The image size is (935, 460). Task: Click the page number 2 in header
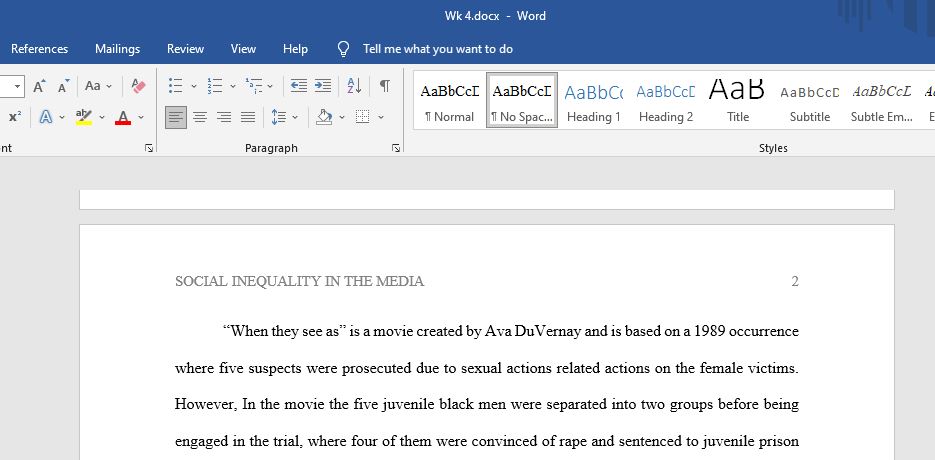pos(795,282)
